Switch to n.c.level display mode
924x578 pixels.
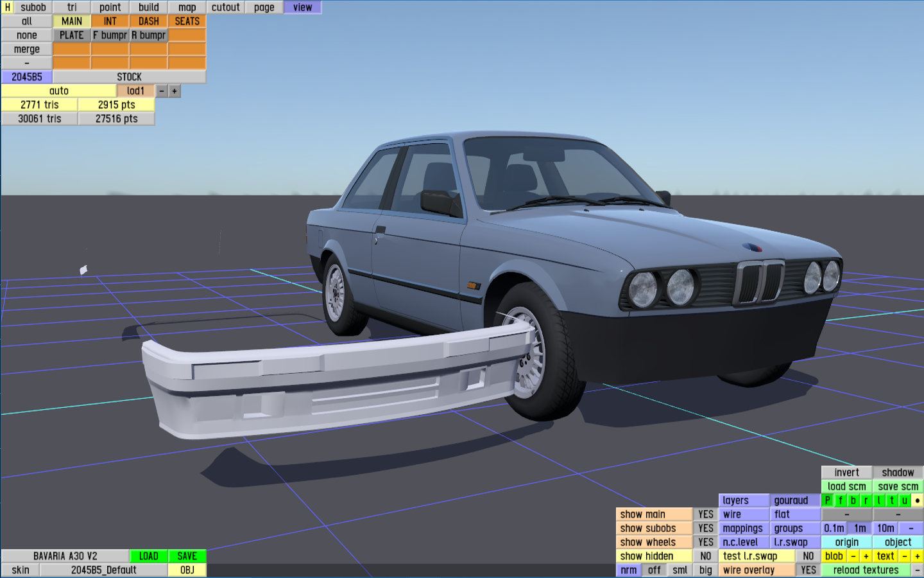(x=744, y=543)
